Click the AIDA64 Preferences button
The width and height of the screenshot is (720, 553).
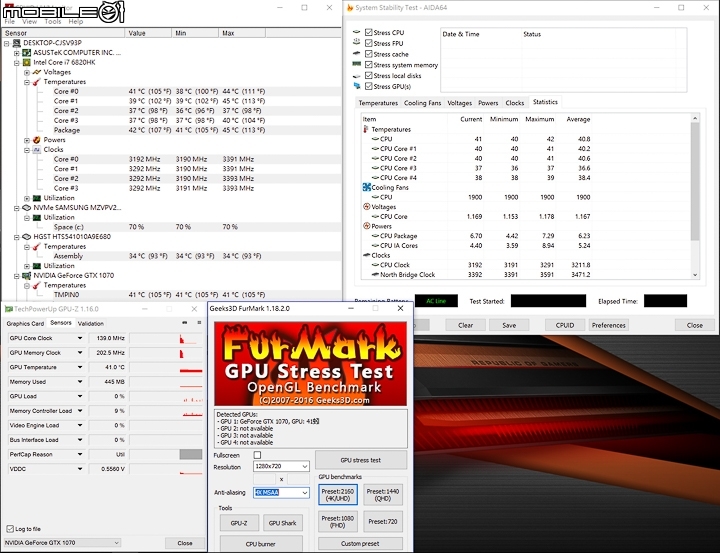point(608,325)
